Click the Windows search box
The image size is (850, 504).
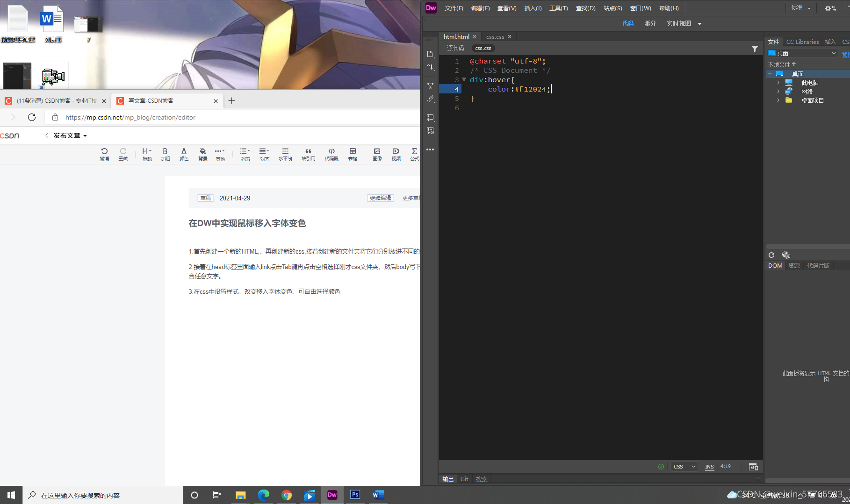[x=103, y=495]
